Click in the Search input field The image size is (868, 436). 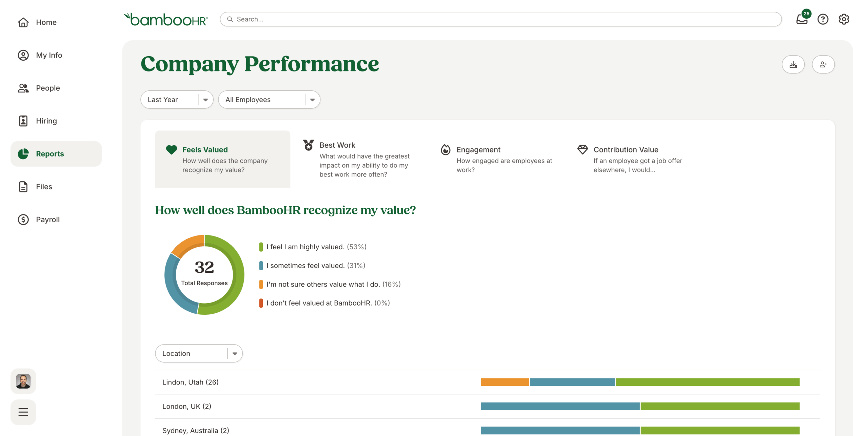500,19
